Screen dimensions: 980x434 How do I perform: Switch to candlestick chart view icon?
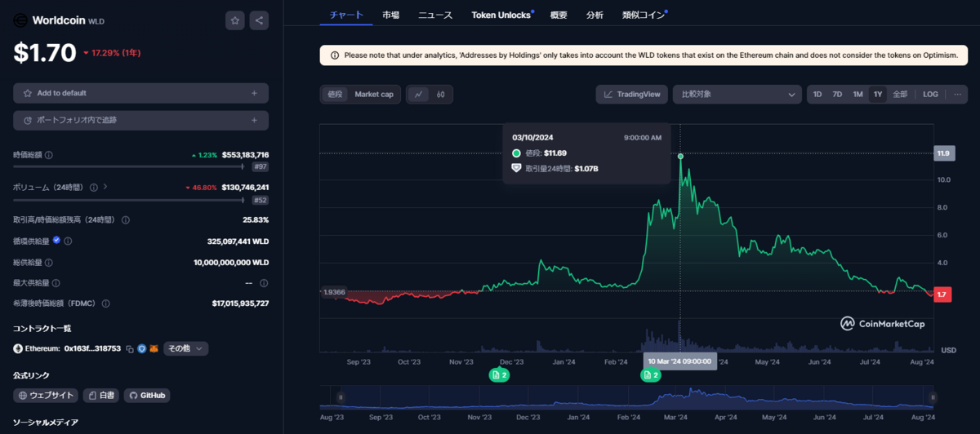pos(441,94)
